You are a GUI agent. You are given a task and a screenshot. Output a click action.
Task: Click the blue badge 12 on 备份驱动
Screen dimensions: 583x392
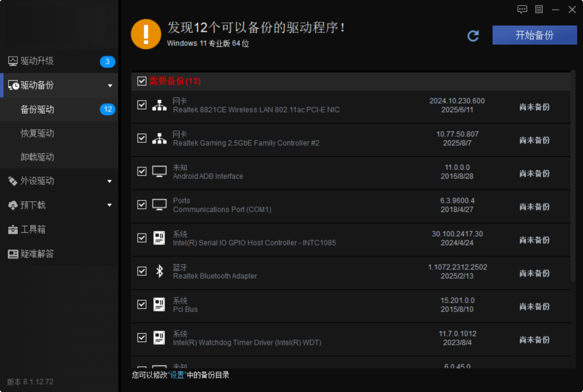pyautogui.click(x=107, y=109)
